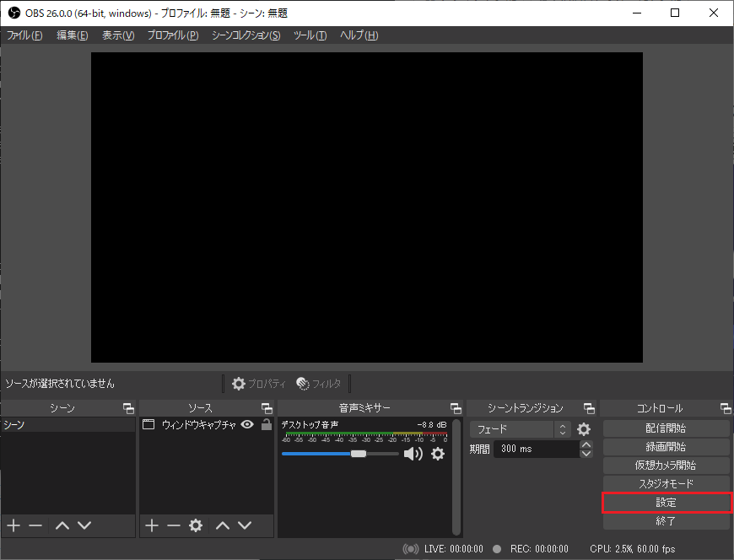Click the 配信開始 button
Viewport: 734px width, 560px height.
[x=666, y=428]
